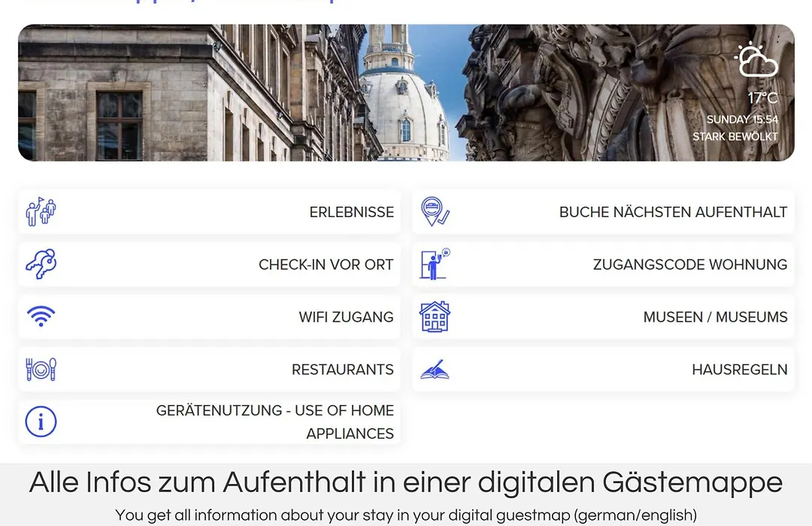Click the Dresden Frauenkirche banner image
The width and height of the screenshot is (812, 526).
406,92
